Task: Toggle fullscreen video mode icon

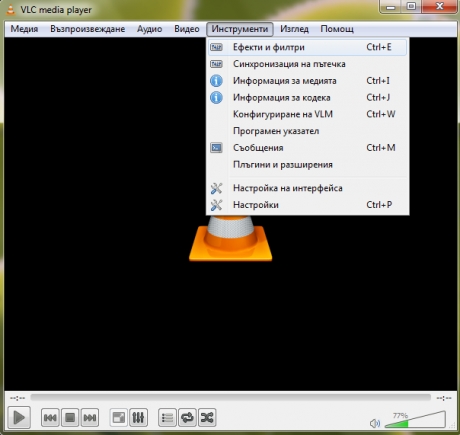Action: click(119, 417)
